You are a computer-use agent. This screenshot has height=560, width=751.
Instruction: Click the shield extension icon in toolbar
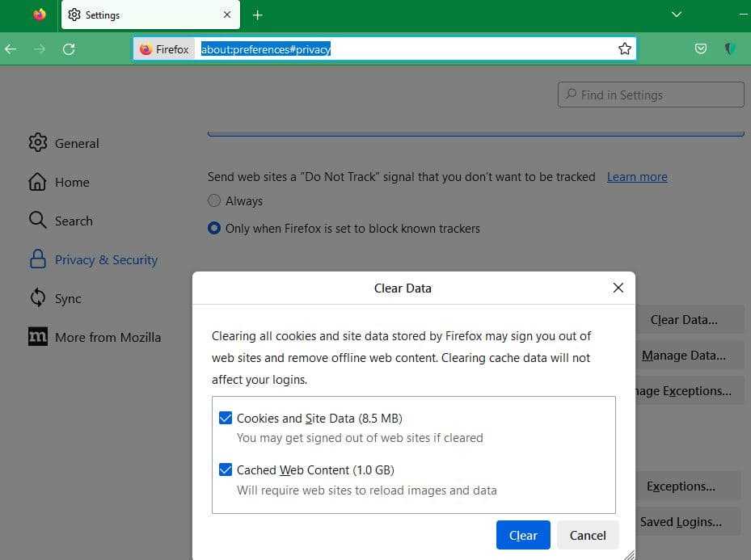point(730,49)
